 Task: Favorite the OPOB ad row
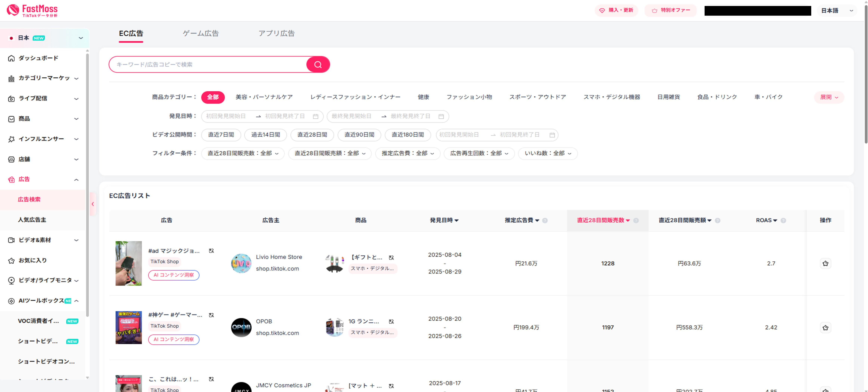click(x=825, y=327)
